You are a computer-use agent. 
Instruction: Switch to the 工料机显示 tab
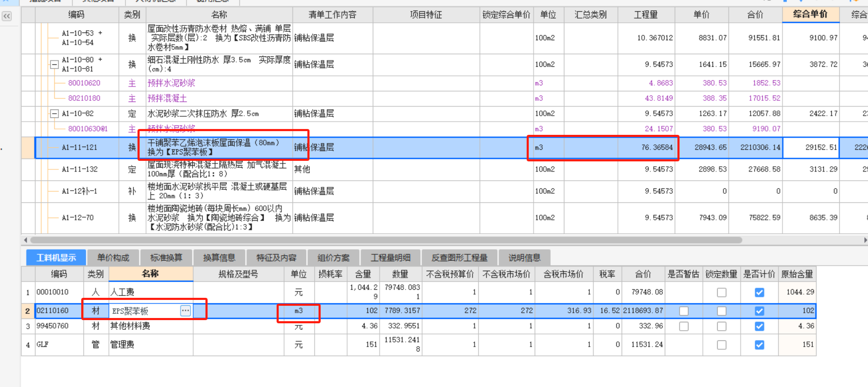[56, 257]
